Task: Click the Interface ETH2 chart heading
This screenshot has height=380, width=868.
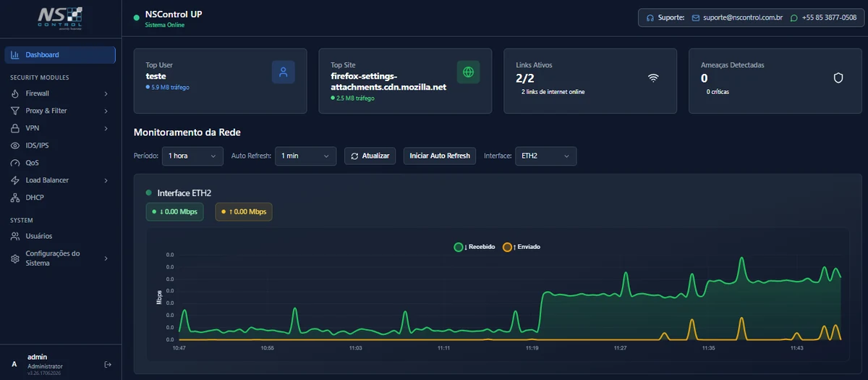Action: pyautogui.click(x=184, y=193)
